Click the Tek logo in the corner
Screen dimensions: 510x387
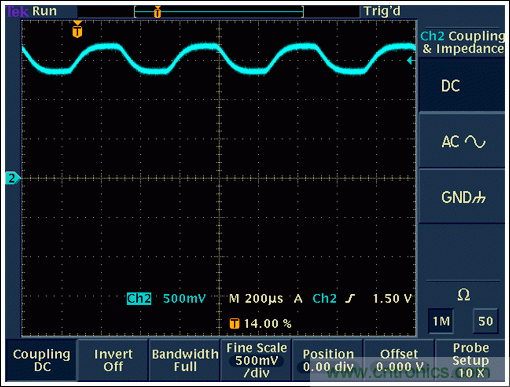(x=18, y=11)
